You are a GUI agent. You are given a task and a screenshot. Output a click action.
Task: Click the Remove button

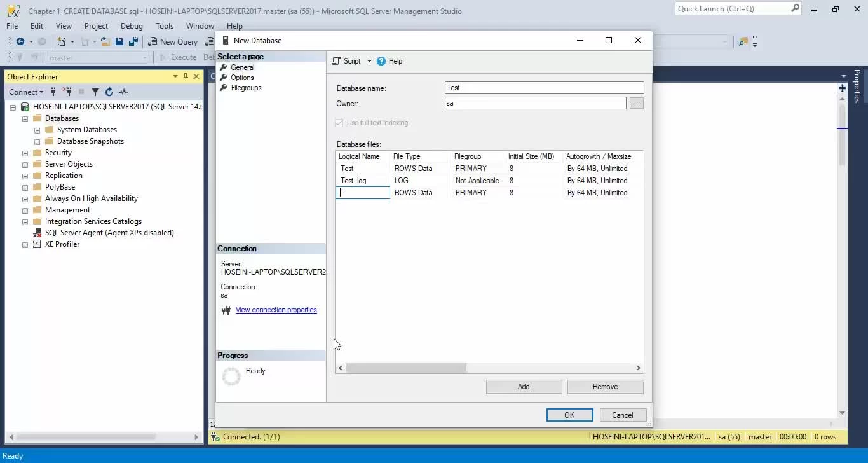pos(605,387)
